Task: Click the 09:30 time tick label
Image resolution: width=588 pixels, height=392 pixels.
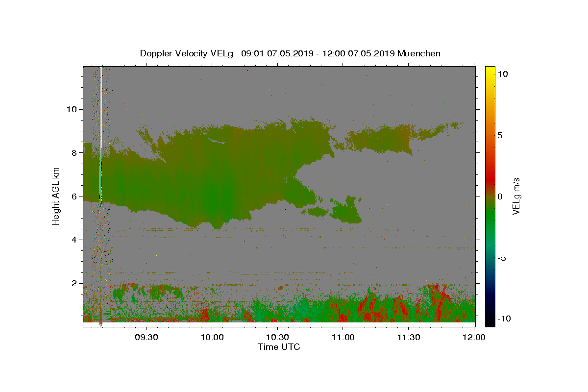Action: click(146, 337)
